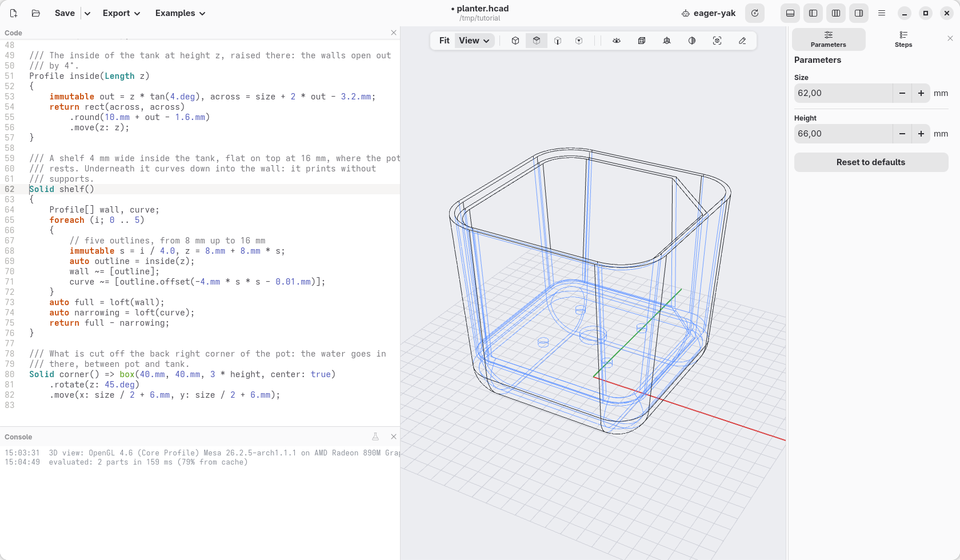This screenshot has width=960, height=560.
Task: Create a new file with the page icon
Action: tap(14, 13)
